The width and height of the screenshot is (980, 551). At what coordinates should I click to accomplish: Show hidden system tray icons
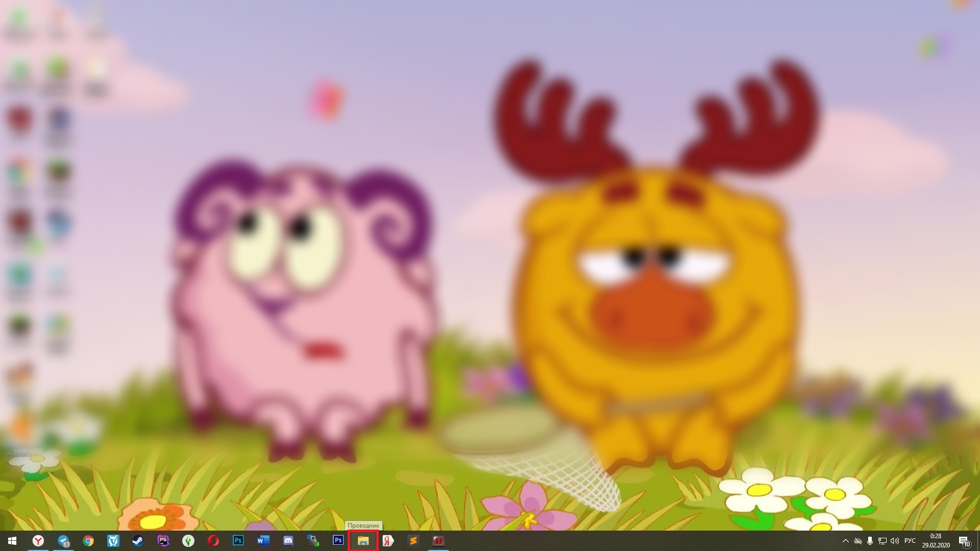(845, 541)
